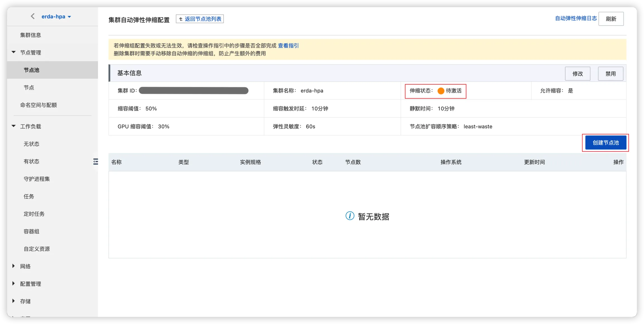Go to 命名空间与配额 page
The width and height of the screenshot is (644, 324).
[38, 105]
